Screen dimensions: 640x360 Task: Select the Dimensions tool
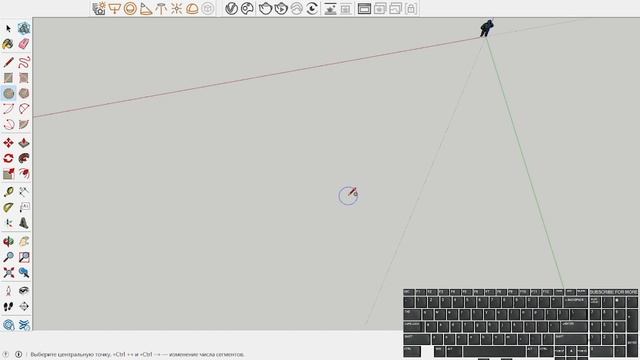[24, 192]
